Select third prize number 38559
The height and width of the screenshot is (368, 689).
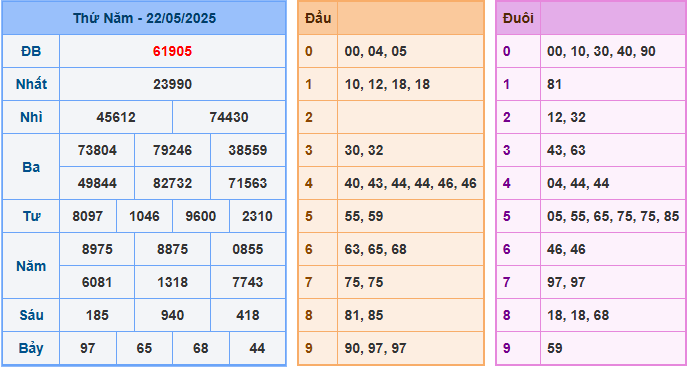tap(248, 150)
